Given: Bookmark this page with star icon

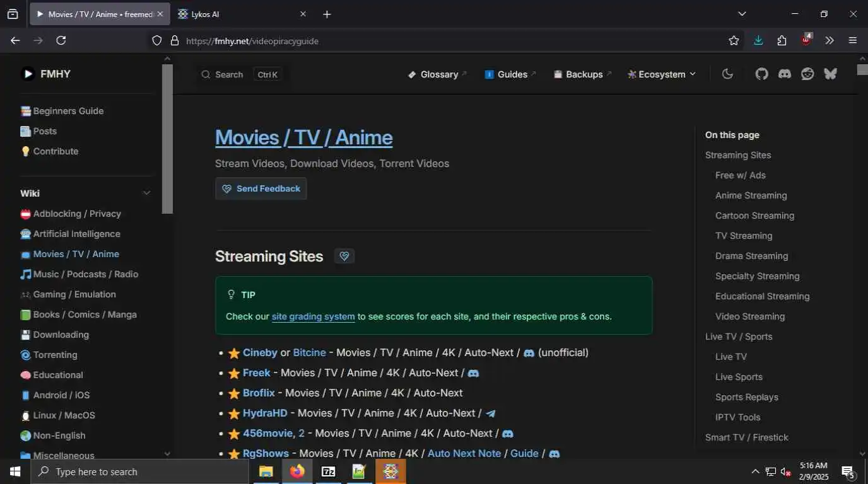Looking at the screenshot, I should coord(734,40).
